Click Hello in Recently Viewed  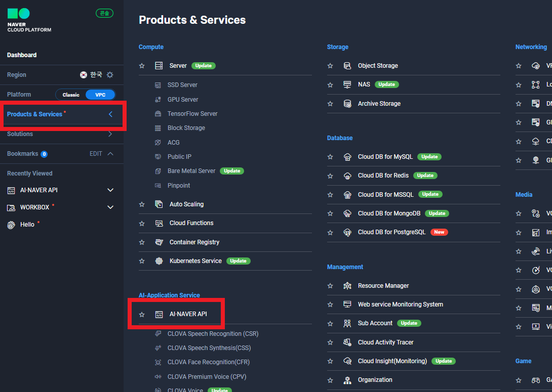click(27, 225)
